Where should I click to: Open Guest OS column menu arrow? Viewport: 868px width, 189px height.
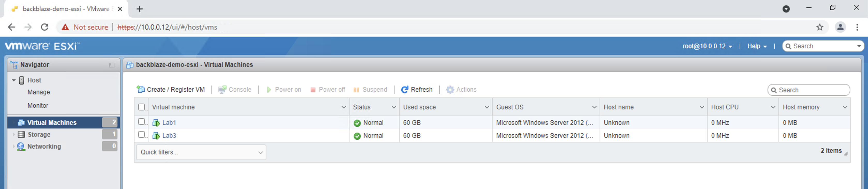(x=594, y=107)
